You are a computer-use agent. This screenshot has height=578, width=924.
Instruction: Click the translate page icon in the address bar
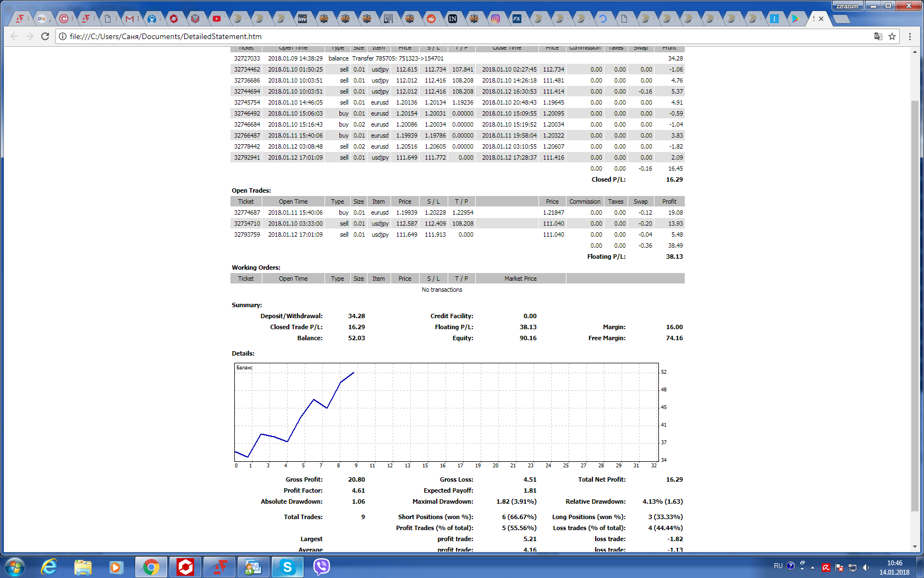click(878, 36)
